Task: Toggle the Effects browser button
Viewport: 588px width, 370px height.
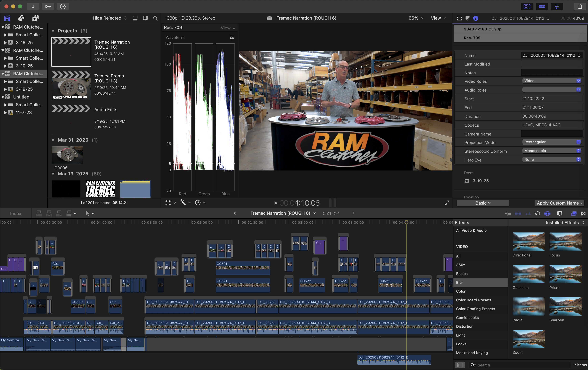Action: click(574, 214)
